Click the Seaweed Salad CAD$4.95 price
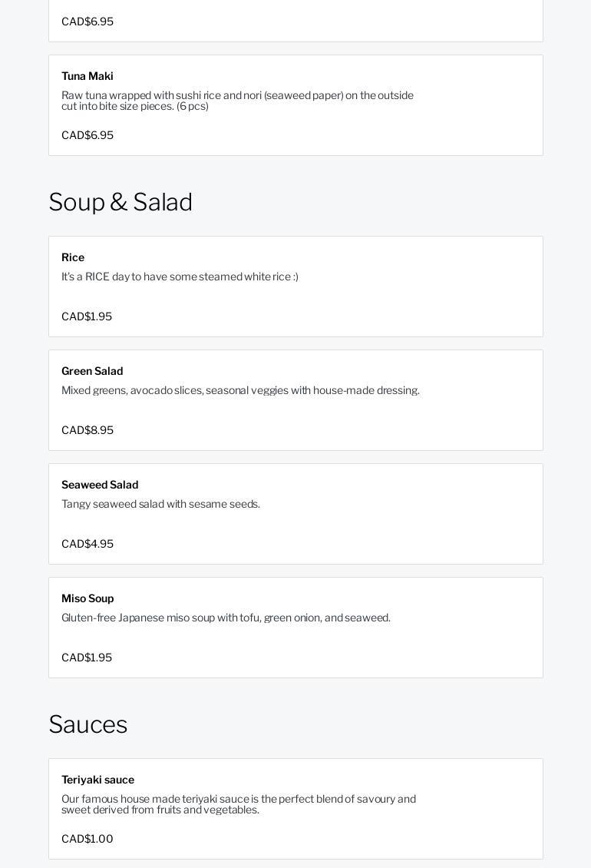The width and height of the screenshot is (591, 868). pos(87,544)
